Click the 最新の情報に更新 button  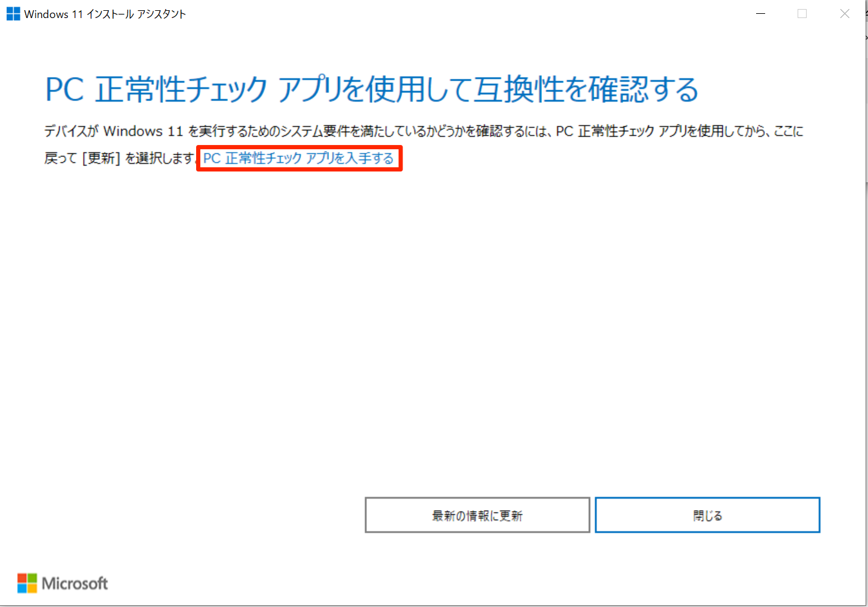(x=477, y=515)
